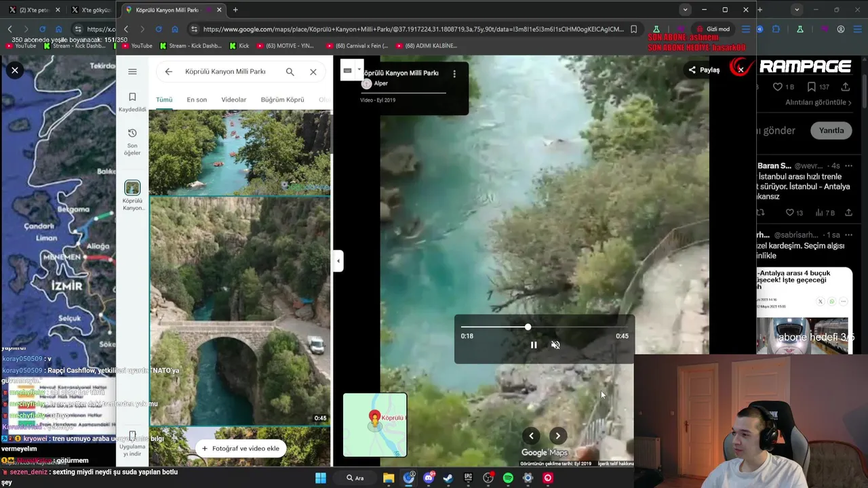The width and height of the screenshot is (868, 488).
Task: Switch to the X'te gökyüzü browser tab
Action: coord(90,10)
